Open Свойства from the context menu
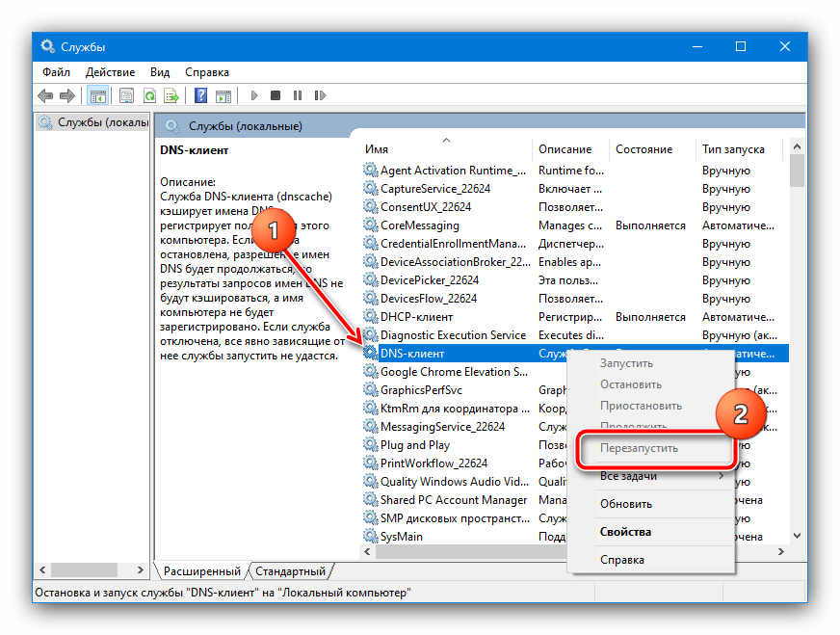 pos(651,532)
